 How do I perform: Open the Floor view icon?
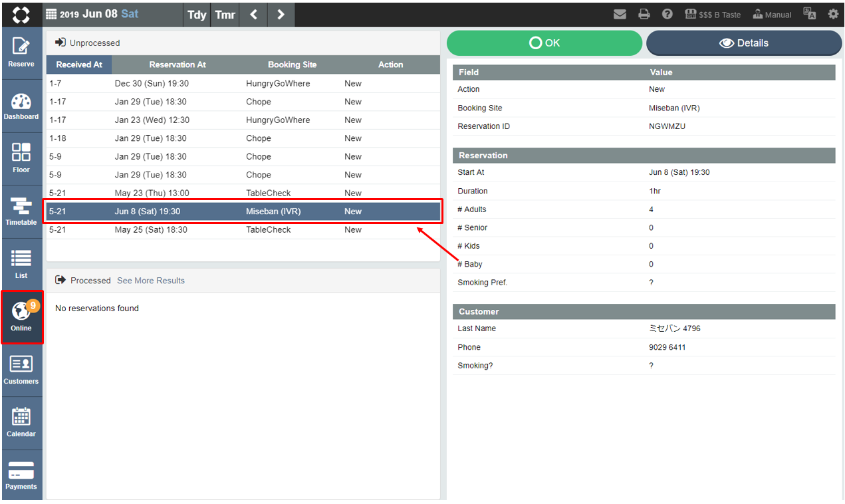point(21,158)
